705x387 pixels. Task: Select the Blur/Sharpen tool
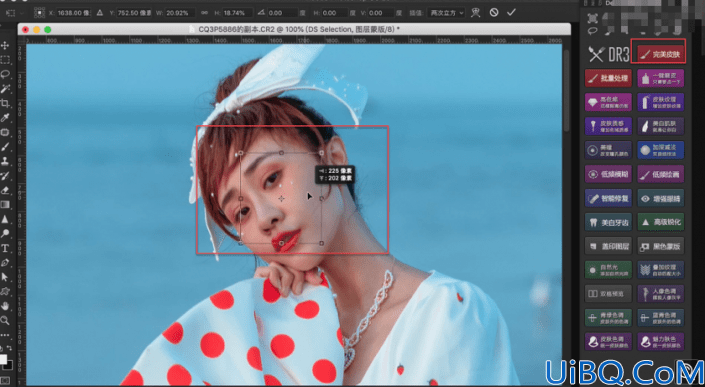coord(5,219)
